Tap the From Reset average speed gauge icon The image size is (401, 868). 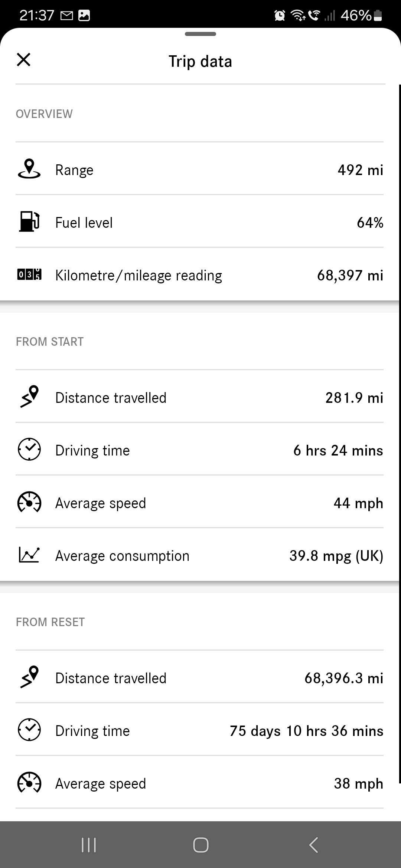[x=29, y=783]
